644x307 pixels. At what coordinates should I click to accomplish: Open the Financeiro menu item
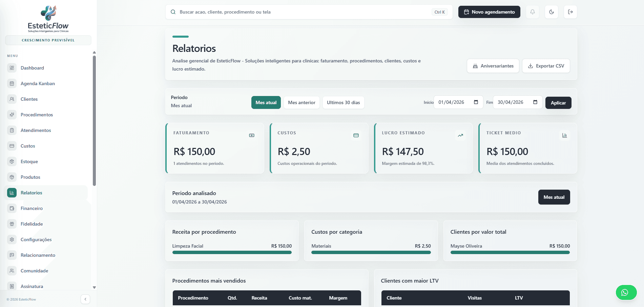pyautogui.click(x=31, y=208)
